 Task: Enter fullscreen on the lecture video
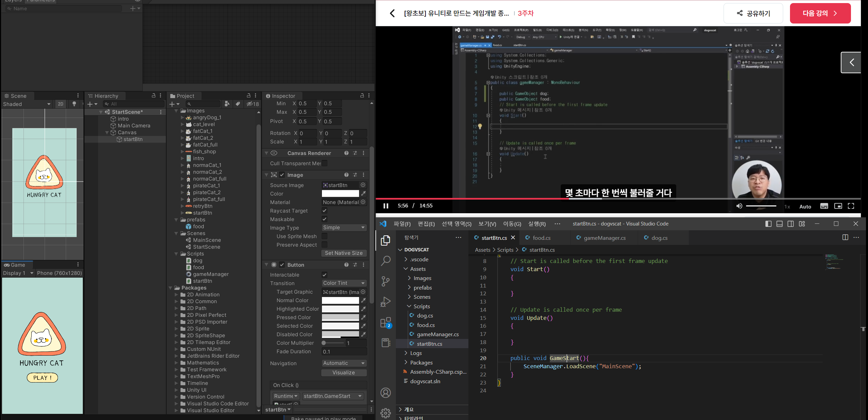click(851, 206)
